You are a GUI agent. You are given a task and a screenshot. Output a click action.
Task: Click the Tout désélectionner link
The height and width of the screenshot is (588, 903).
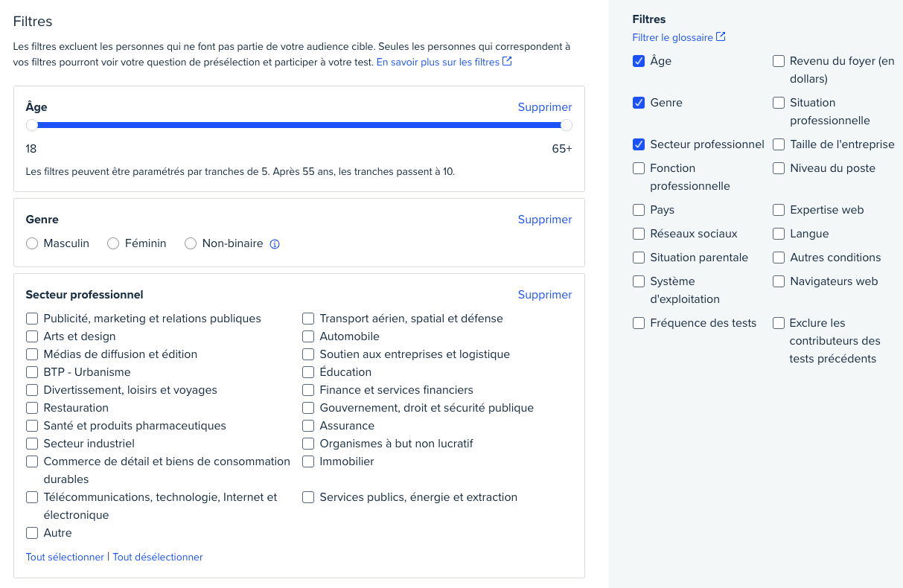pos(158,557)
